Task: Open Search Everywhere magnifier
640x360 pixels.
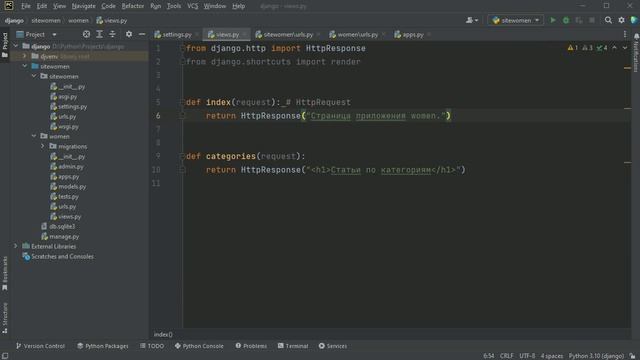Action: click(608, 20)
